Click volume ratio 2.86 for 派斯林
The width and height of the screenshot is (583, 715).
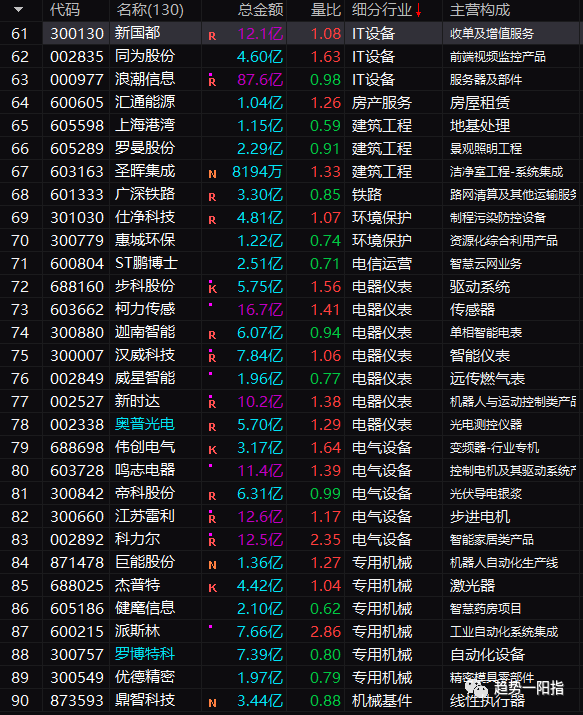(325, 632)
